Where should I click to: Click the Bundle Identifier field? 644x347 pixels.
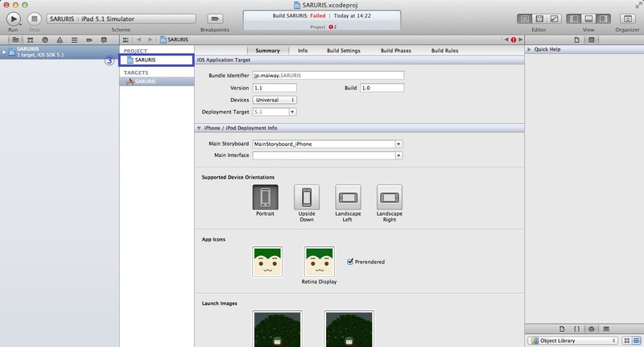pyautogui.click(x=328, y=76)
